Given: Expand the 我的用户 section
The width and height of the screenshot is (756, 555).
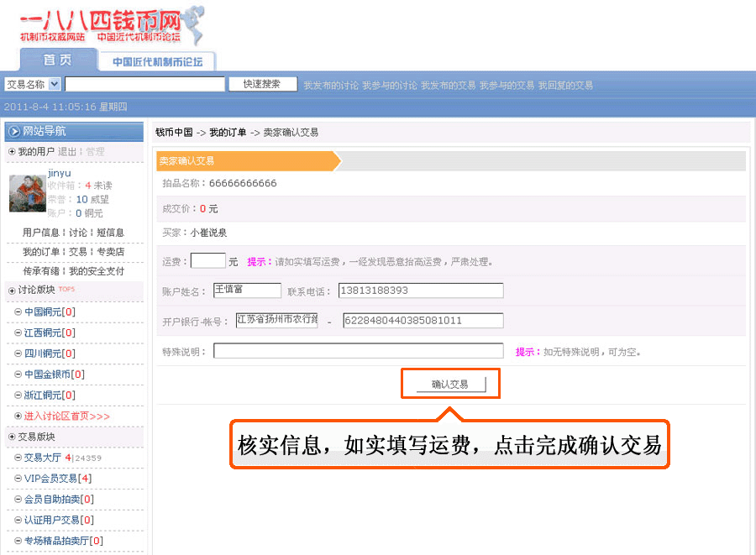Looking at the screenshot, I should tap(12, 152).
